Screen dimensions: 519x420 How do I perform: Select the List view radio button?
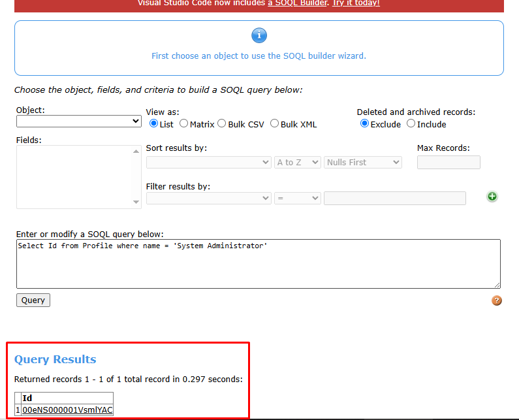tap(154, 124)
